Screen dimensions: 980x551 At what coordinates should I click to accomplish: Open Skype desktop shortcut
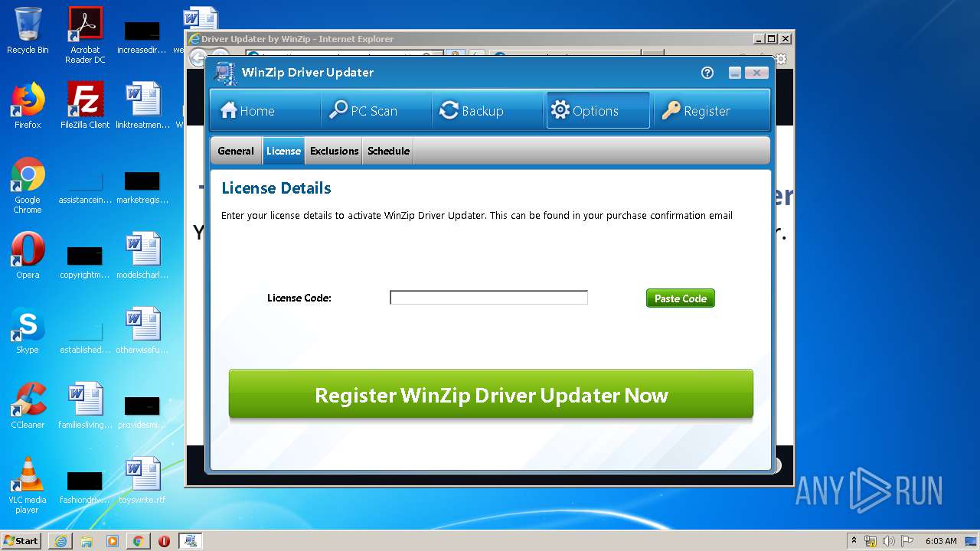(28, 331)
